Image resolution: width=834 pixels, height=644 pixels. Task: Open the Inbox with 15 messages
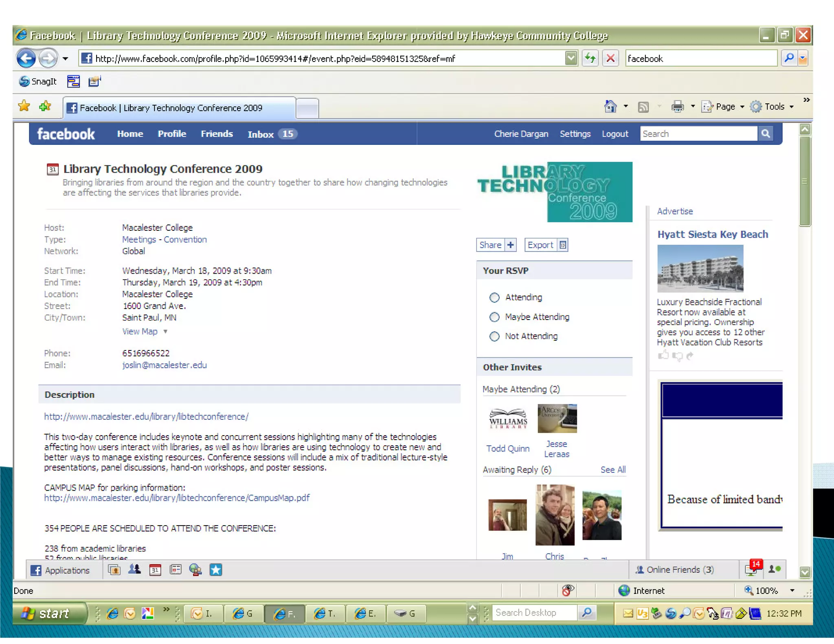click(272, 134)
